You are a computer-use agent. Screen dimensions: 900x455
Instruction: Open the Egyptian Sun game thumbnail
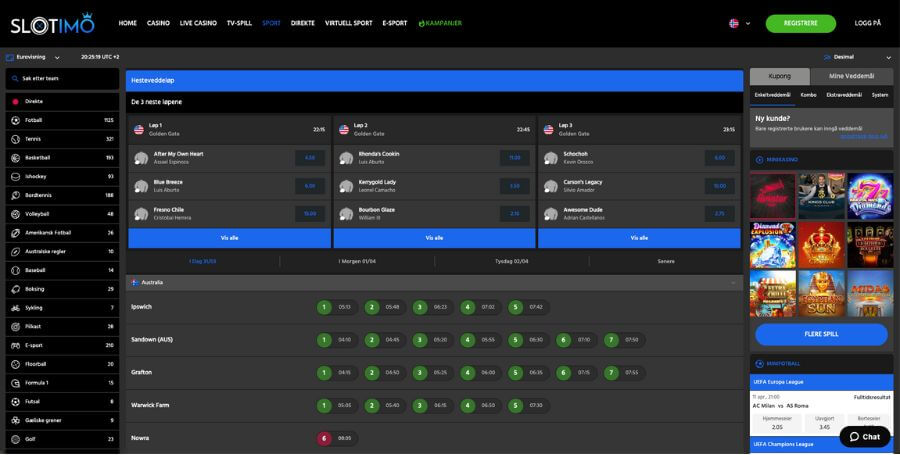821,294
